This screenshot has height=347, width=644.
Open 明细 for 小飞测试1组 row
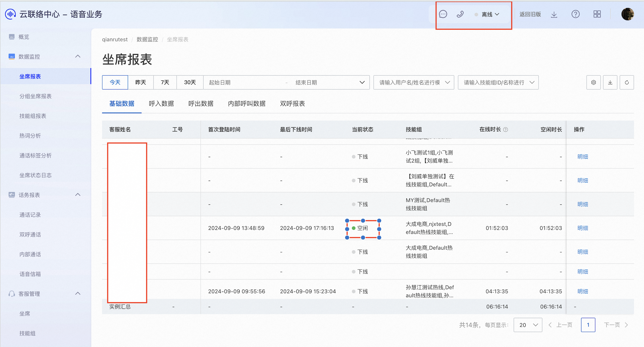click(x=582, y=157)
